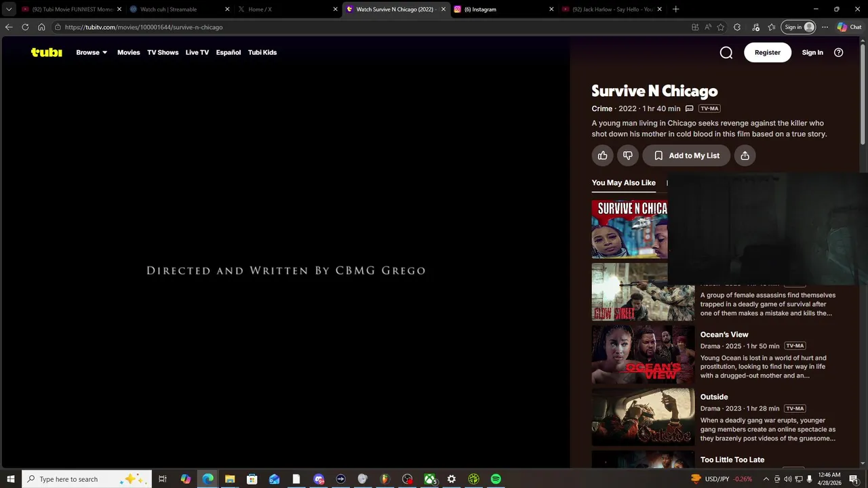Screen dimensions: 868x488
Task: Open the Windows notification center icon
Action: click(854, 479)
